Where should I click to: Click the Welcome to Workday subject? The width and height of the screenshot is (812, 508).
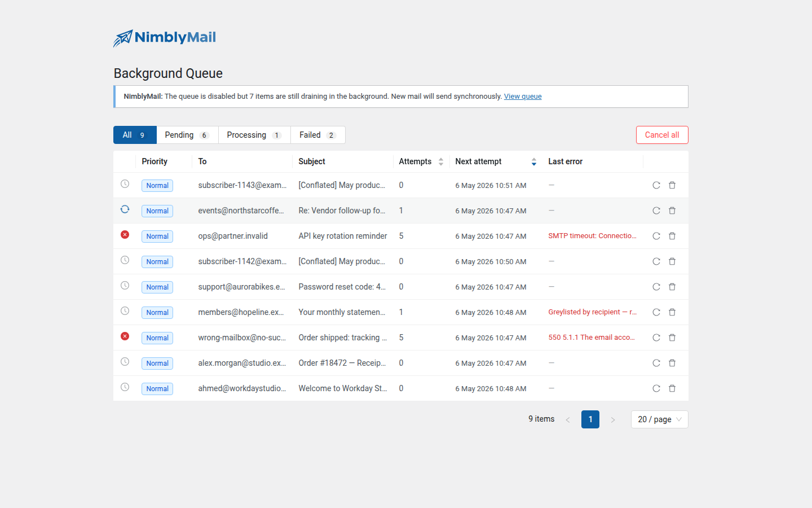point(343,388)
